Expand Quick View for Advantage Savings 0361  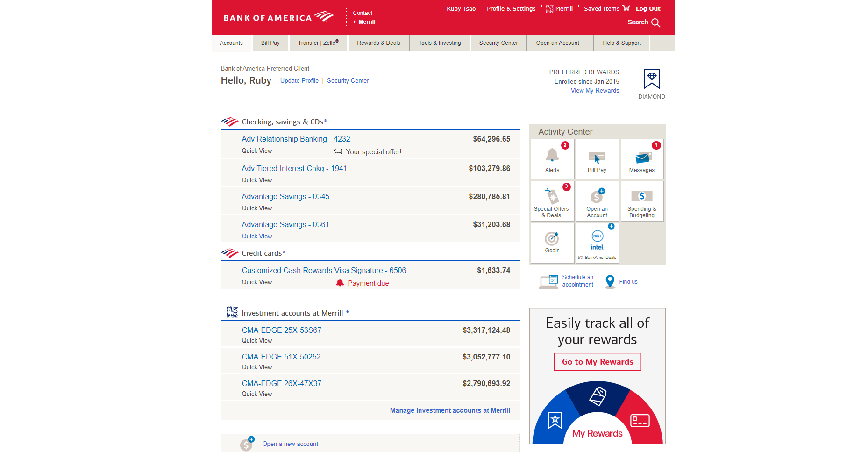[x=257, y=237]
